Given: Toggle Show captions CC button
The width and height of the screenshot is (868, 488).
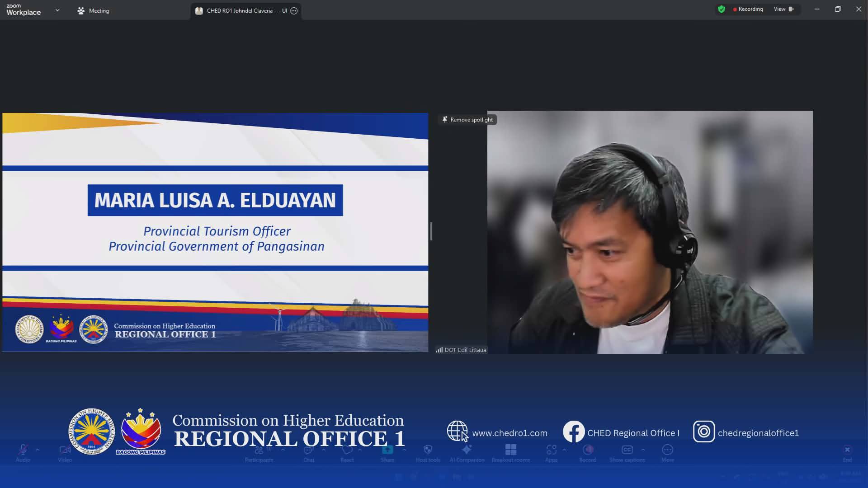Looking at the screenshot, I should click(627, 450).
